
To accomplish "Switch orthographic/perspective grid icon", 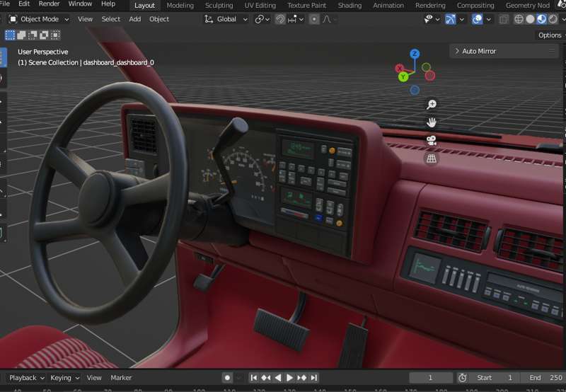I will coord(432,158).
